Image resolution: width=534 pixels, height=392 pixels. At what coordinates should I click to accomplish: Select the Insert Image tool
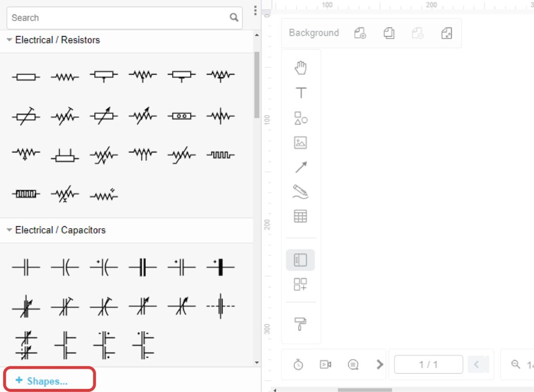301,143
